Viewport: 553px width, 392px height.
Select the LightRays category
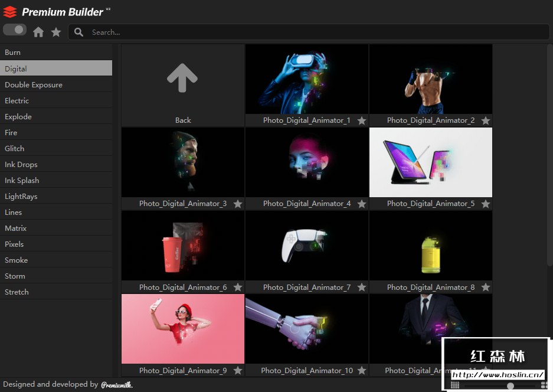[x=56, y=196]
